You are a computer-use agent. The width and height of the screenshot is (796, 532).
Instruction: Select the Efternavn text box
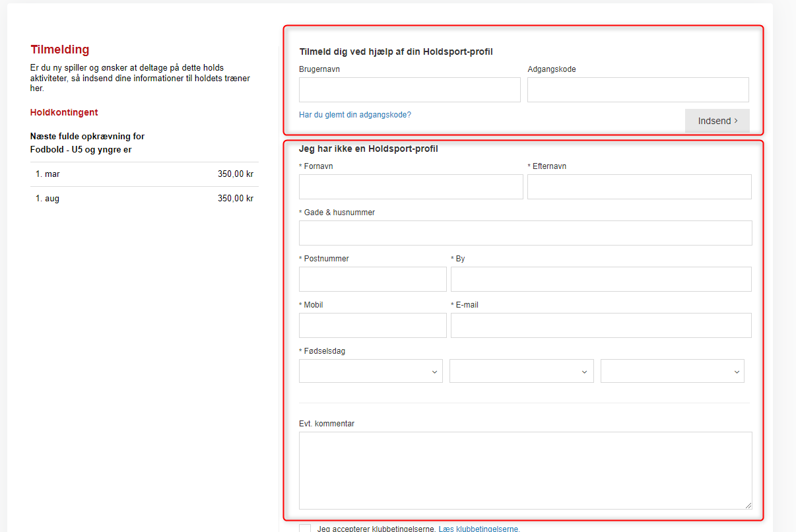click(x=639, y=187)
